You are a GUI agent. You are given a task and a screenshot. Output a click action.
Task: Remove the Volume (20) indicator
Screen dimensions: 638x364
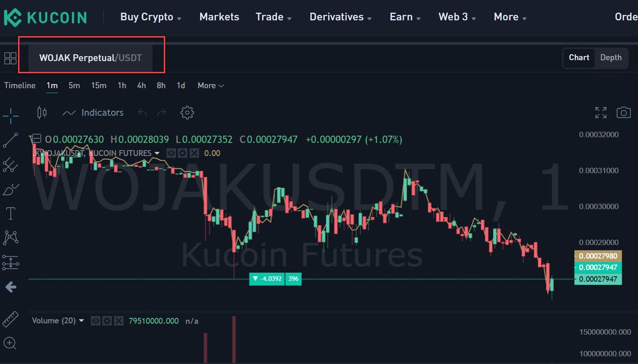point(119,321)
